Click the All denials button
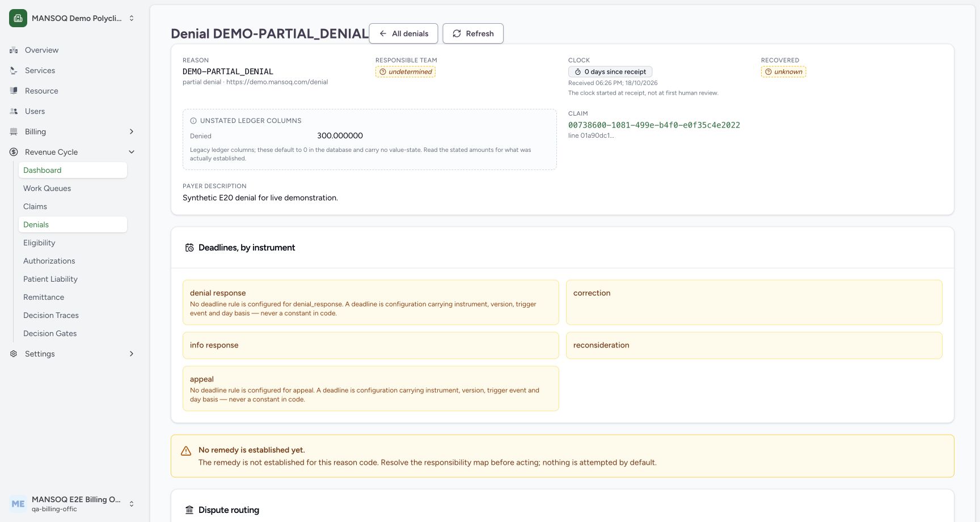 point(403,33)
